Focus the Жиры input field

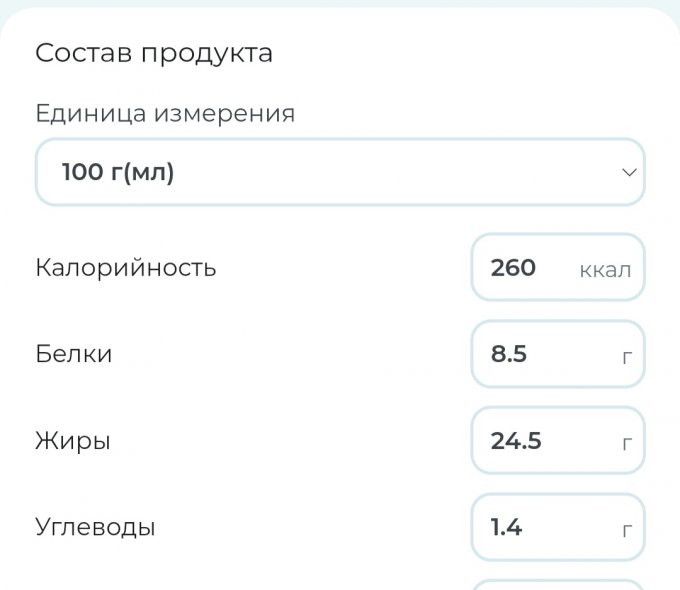557,440
